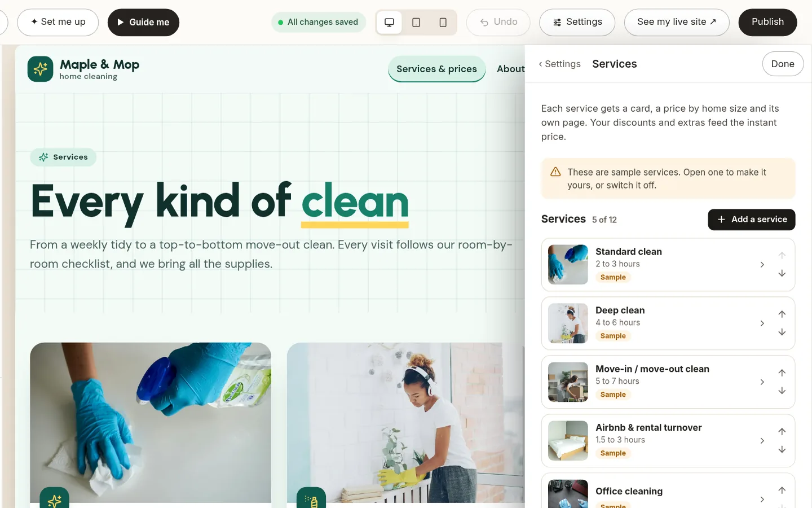Screen dimensions: 812x508
Task: Move Deep clean down with arrow
Action: click(782, 332)
